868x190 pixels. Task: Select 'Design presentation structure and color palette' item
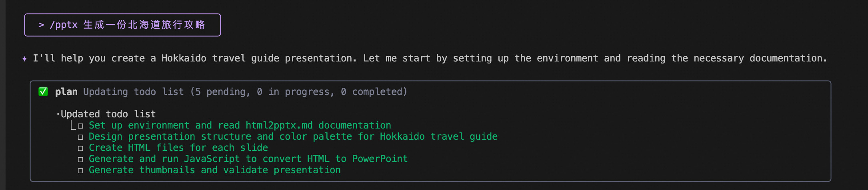[293, 137]
